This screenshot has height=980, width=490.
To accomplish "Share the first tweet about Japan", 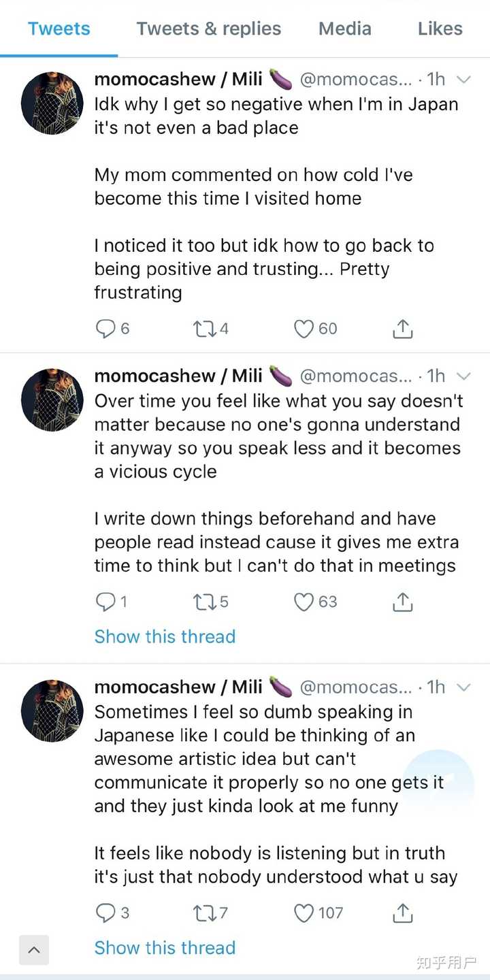I will (403, 329).
